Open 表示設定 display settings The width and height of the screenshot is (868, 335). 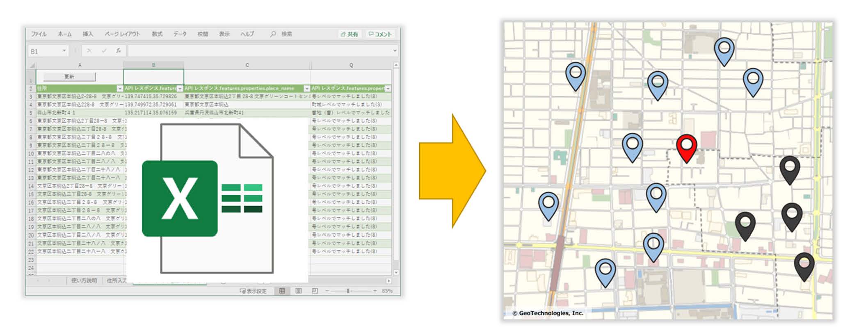253,291
